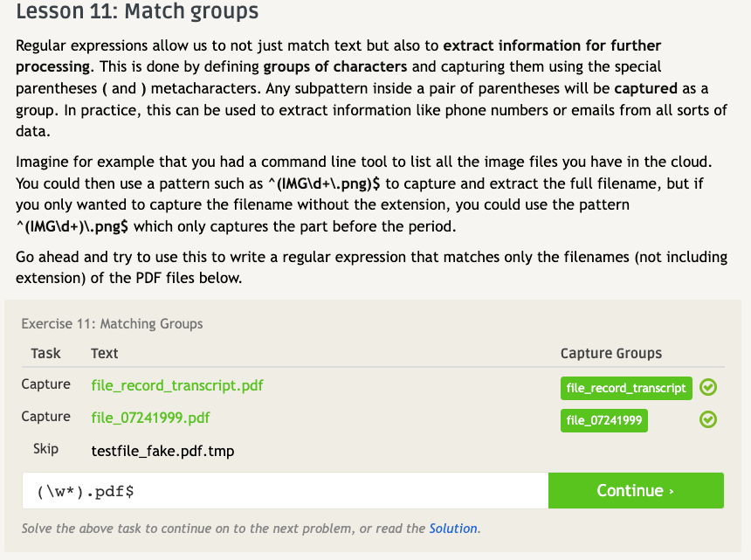Click the Task column header
This screenshot has height=560, width=751.
[45, 354]
